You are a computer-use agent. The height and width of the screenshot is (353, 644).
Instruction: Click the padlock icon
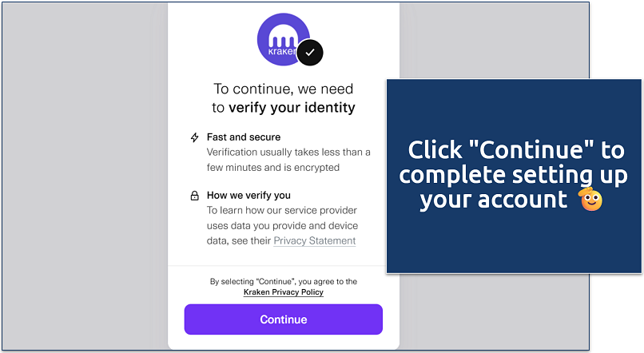[194, 196]
